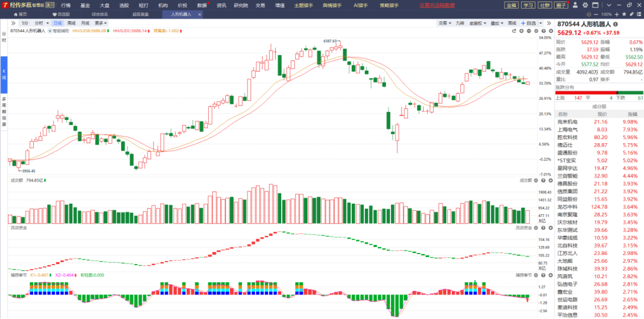Select the 周线 period
Viewport: 644px width, 319px height.
click(71, 23)
